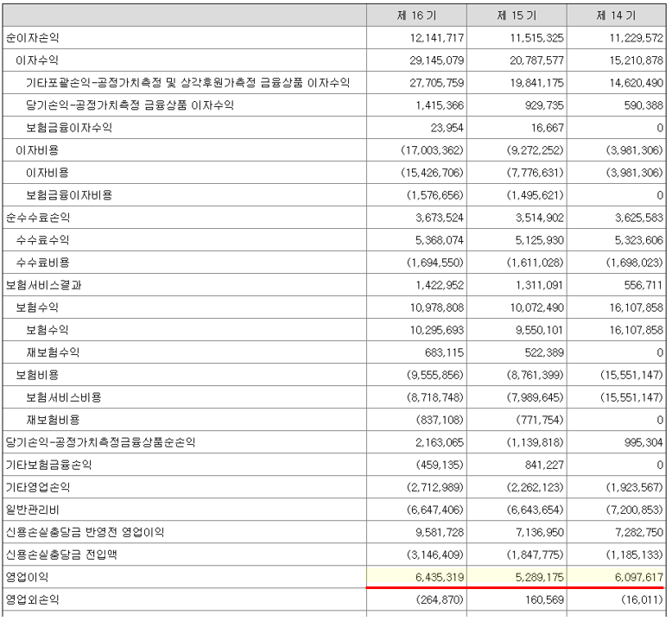The image size is (672, 621).
Task: Click the value 1,422,952
Action: pos(440,285)
